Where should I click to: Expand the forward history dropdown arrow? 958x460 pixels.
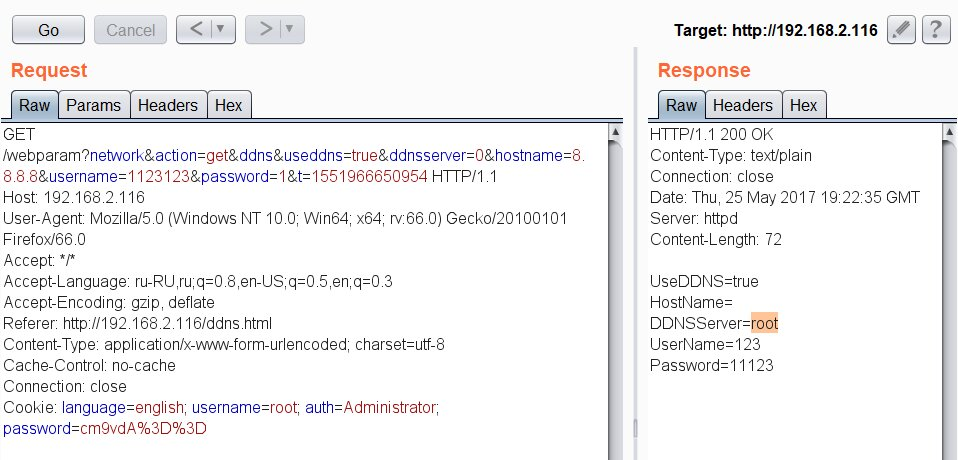pyautogui.click(x=291, y=29)
